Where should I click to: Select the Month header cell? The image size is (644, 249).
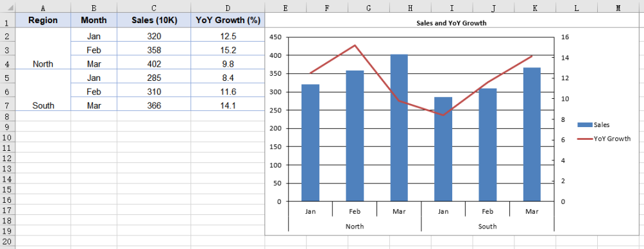[94, 20]
